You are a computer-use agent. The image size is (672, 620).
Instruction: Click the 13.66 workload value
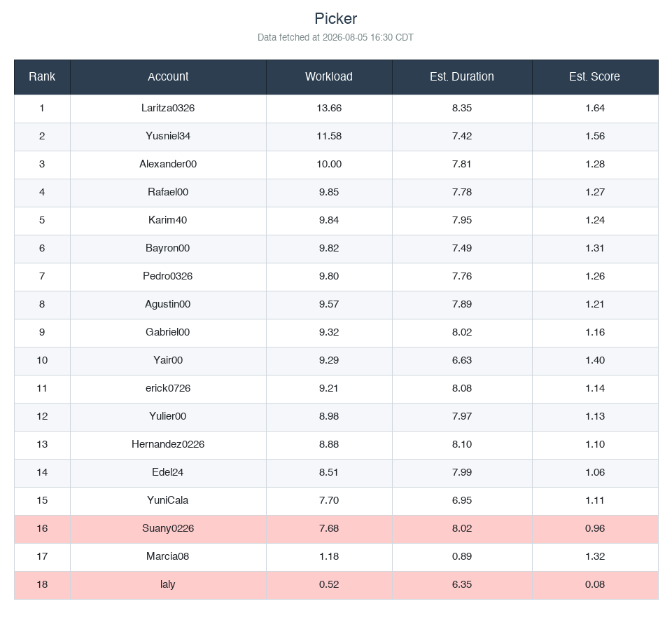click(329, 108)
